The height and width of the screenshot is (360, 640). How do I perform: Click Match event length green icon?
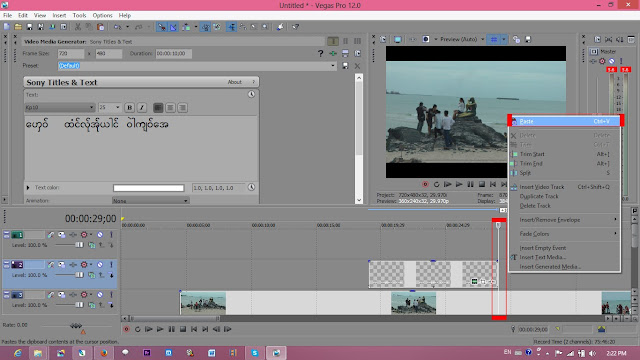tap(333, 53)
